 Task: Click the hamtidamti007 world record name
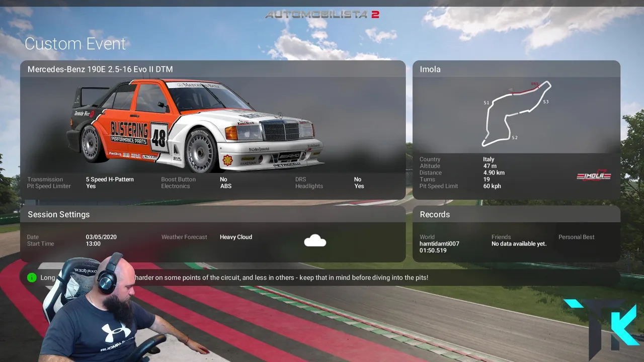(439, 244)
